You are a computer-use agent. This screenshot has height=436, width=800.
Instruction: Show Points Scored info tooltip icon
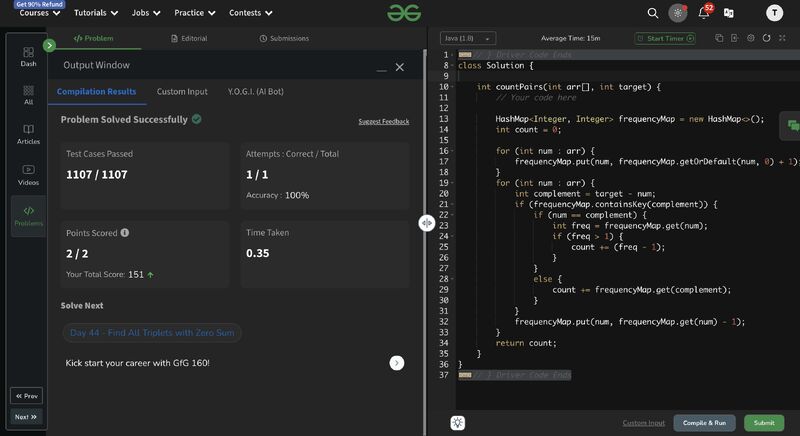pos(124,233)
